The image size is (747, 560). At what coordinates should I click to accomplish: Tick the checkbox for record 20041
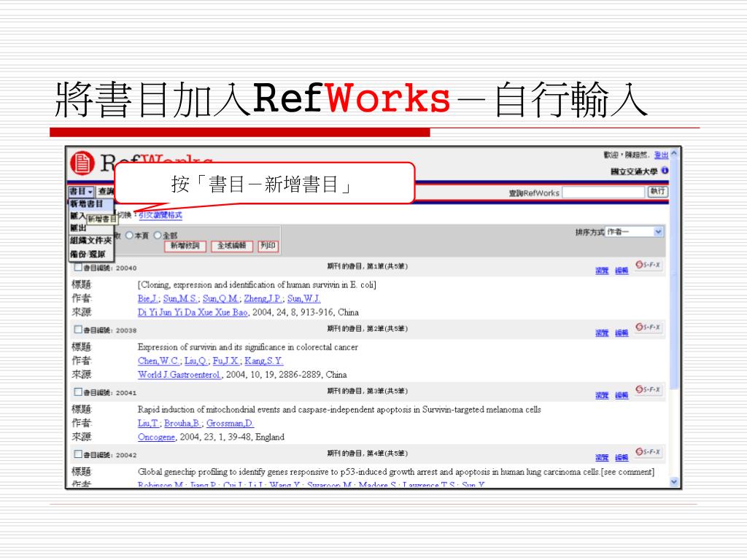coord(78,392)
